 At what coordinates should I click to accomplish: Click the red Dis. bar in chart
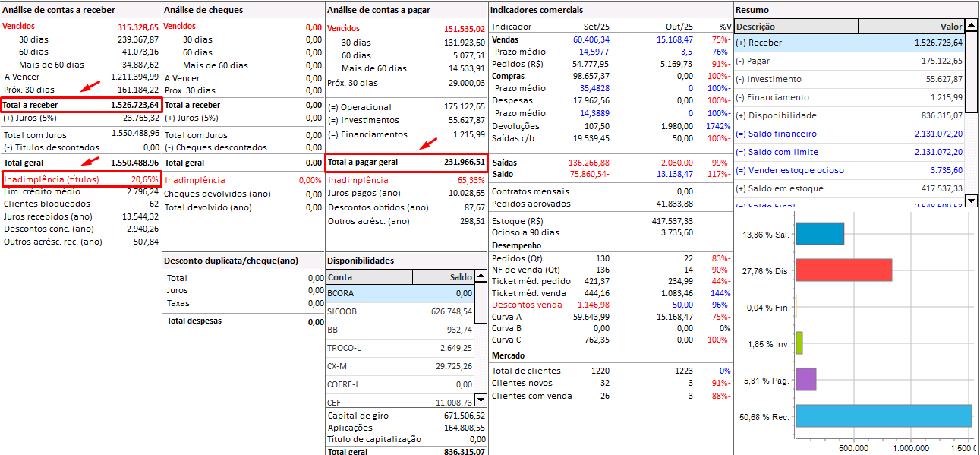[x=843, y=270]
